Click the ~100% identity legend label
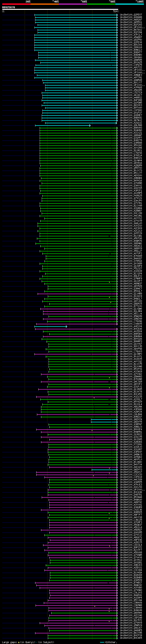 (140, 2)
